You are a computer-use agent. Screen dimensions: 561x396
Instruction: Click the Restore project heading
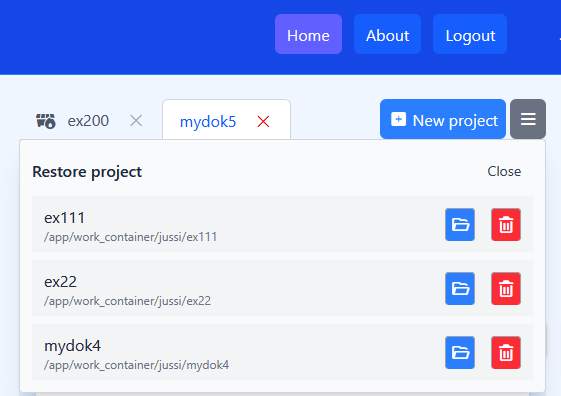click(x=87, y=172)
